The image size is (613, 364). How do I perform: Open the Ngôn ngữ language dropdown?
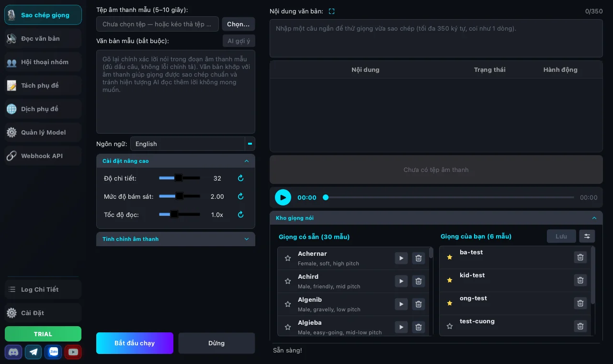pyautogui.click(x=193, y=144)
